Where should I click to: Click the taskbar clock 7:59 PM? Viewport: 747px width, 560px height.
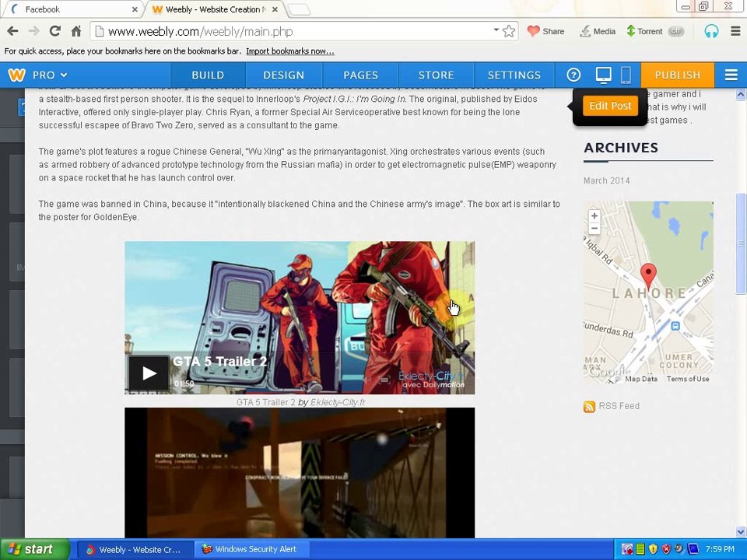click(720, 549)
